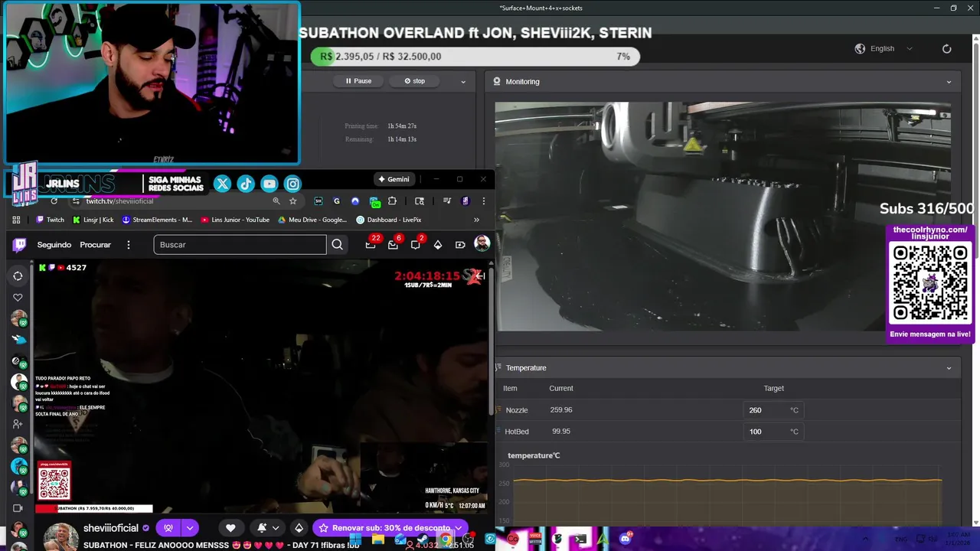Click the Monitoring camera icon
This screenshot has height=551, width=980.
(x=497, y=81)
